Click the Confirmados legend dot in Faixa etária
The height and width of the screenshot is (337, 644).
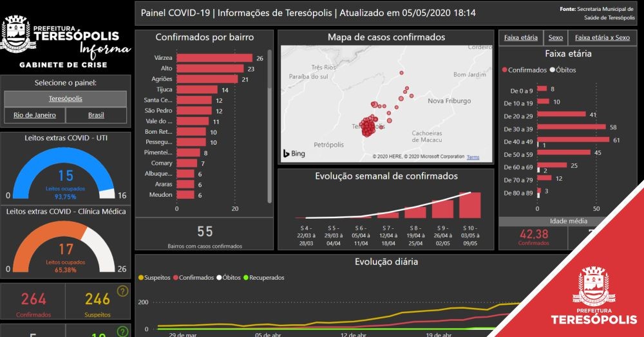[x=504, y=70]
